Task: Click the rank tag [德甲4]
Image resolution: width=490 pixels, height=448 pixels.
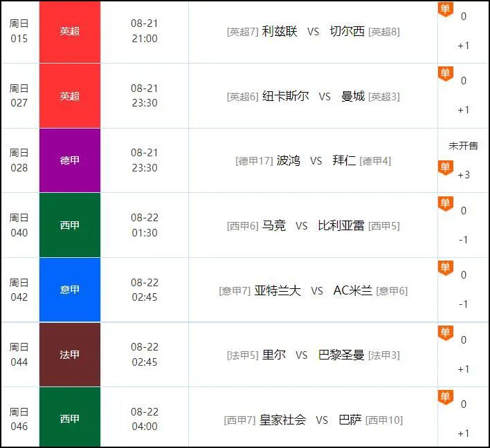Action: (375, 161)
